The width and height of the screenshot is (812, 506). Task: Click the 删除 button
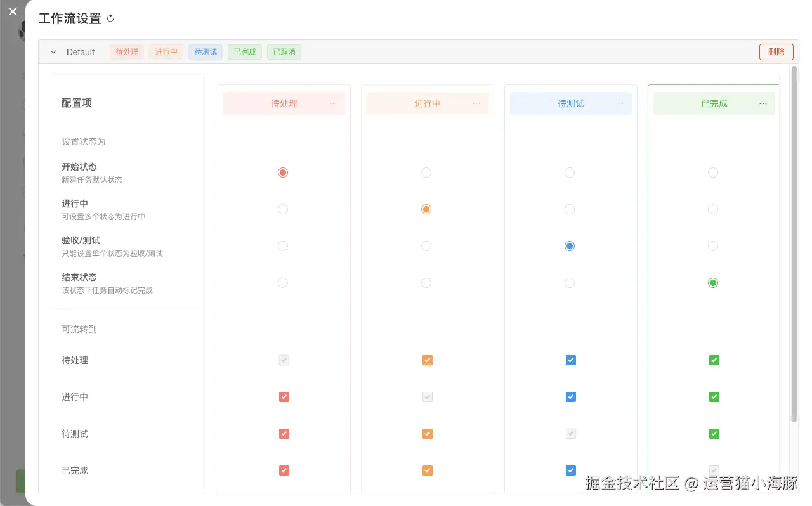point(776,52)
